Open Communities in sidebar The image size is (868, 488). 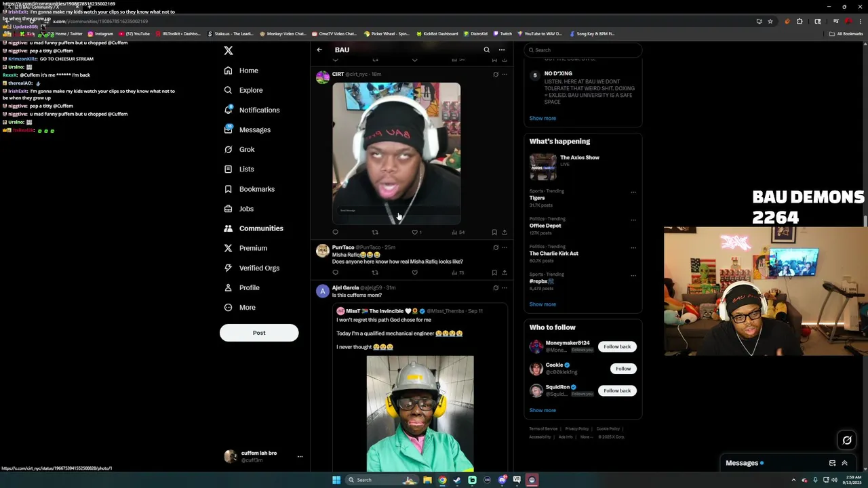coord(254,228)
